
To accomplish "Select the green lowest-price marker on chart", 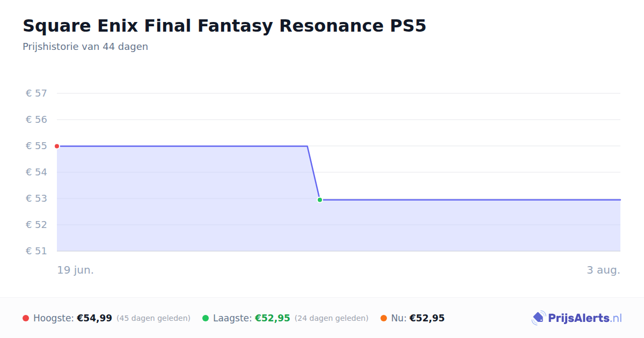I will click(x=320, y=200).
